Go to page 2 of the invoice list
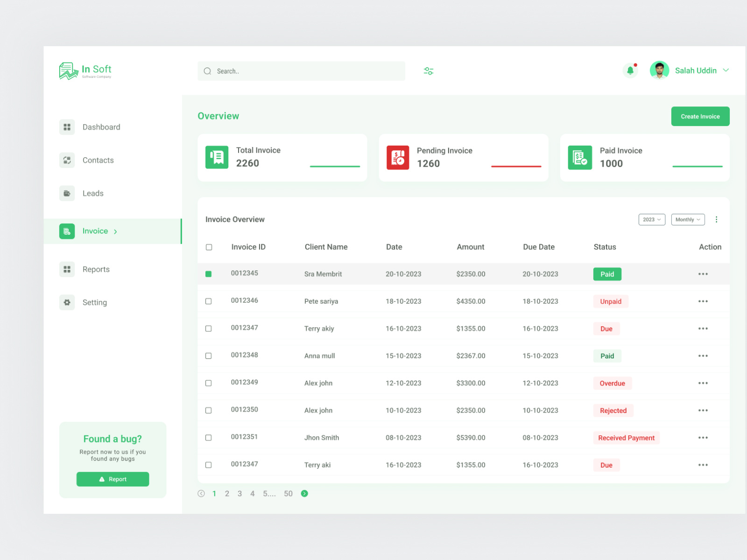The image size is (747, 560). [227, 493]
